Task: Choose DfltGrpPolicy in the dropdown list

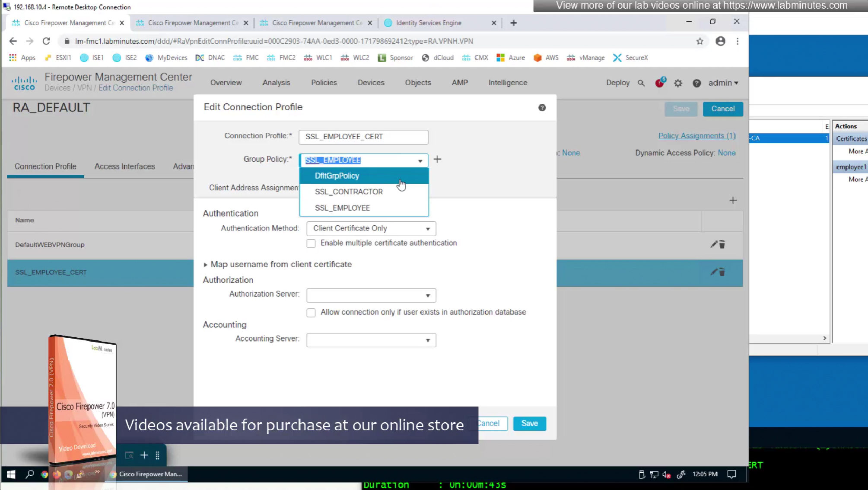Action: (337, 176)
